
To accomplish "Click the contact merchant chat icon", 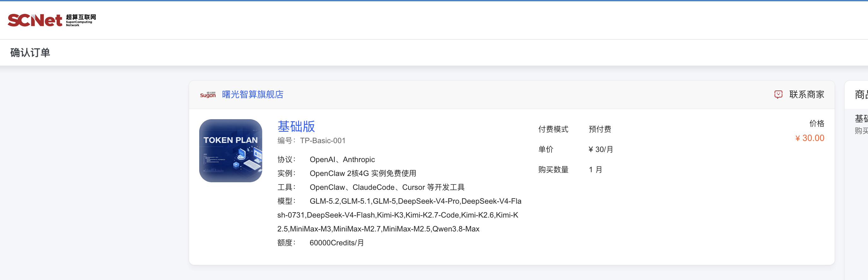I will click(x=778, y=94).
